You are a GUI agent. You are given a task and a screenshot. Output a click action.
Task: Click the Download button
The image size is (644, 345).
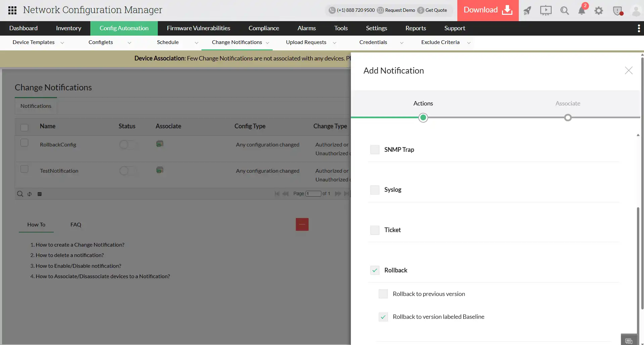(487, 10)
